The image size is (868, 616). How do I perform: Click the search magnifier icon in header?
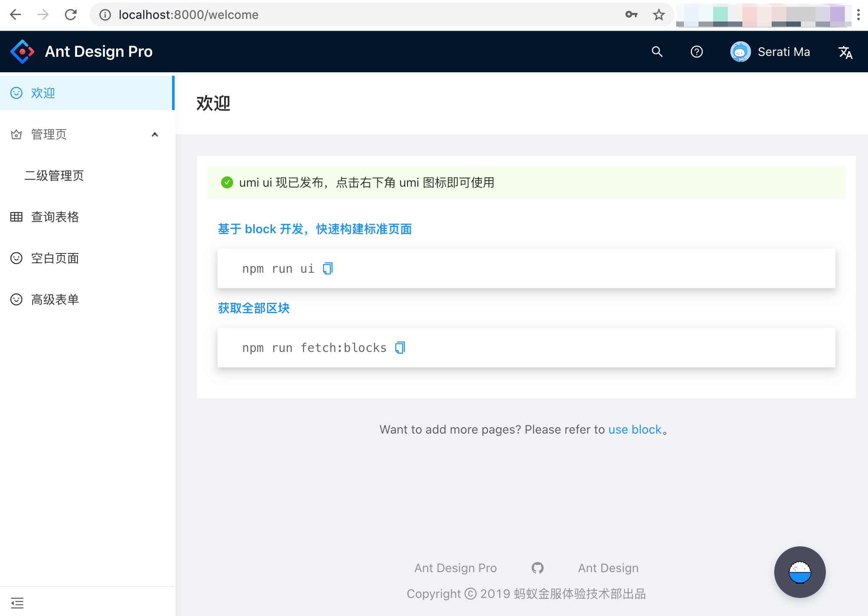[x=657, y=52]
